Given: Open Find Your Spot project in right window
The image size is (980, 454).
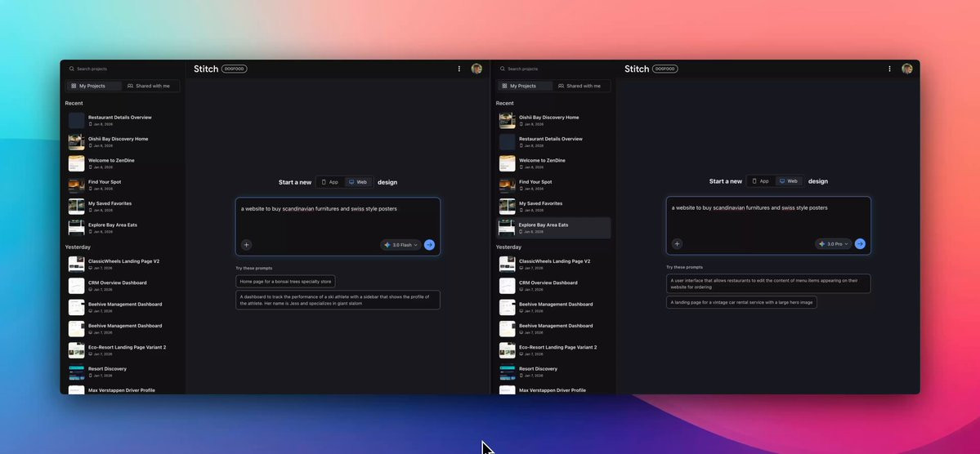Looking at the screenshot, I should tap(553, 185).
